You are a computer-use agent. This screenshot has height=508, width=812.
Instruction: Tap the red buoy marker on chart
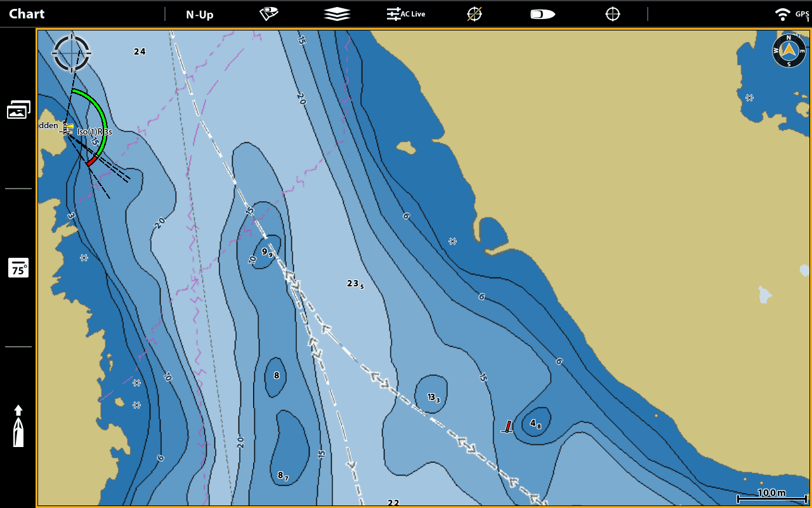507,427
